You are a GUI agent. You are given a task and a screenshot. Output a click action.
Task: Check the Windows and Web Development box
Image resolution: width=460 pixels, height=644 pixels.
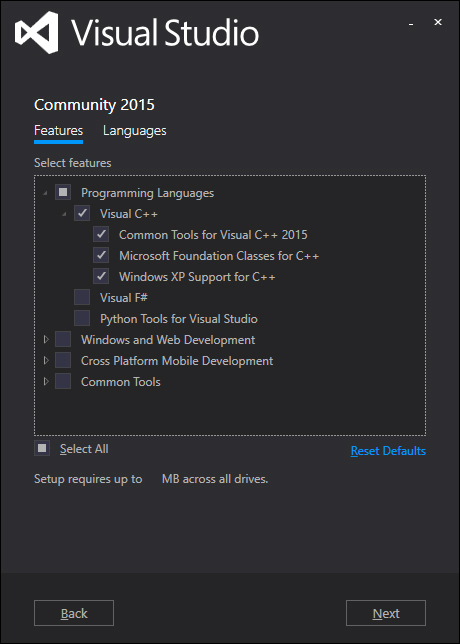63,340
